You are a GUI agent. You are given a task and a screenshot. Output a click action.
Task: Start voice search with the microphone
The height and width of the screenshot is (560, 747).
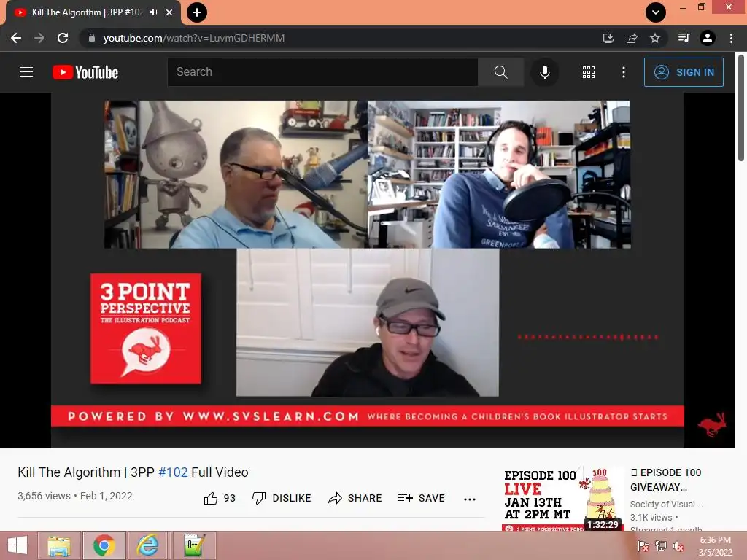544,72
